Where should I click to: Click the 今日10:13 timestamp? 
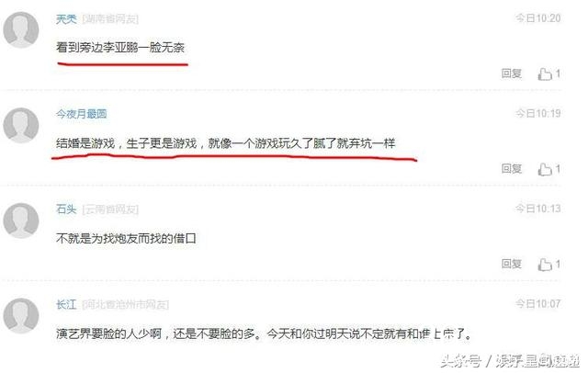(x=537, y=209)
